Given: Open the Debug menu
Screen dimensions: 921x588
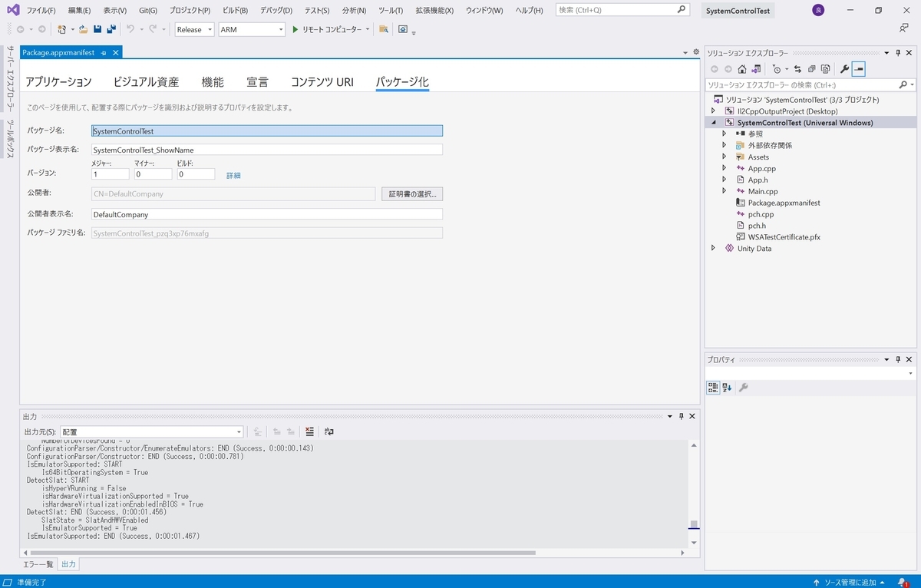Looking at the screenshot, I should click(276, 11).
